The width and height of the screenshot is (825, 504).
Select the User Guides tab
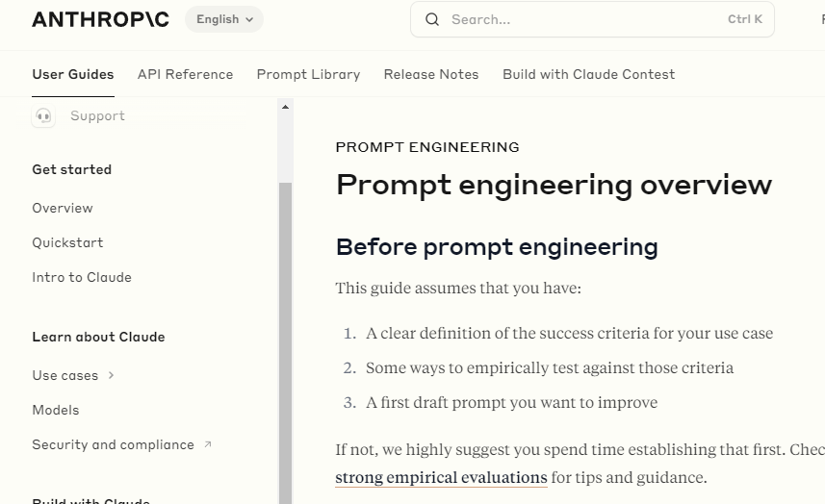pyautogui.click(x=73, y=74)
